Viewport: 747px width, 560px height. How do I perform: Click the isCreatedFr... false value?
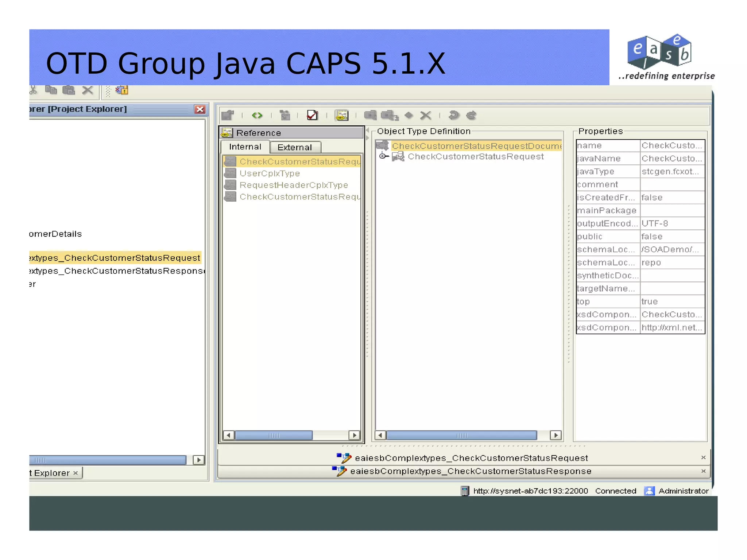tap(672, 198)
